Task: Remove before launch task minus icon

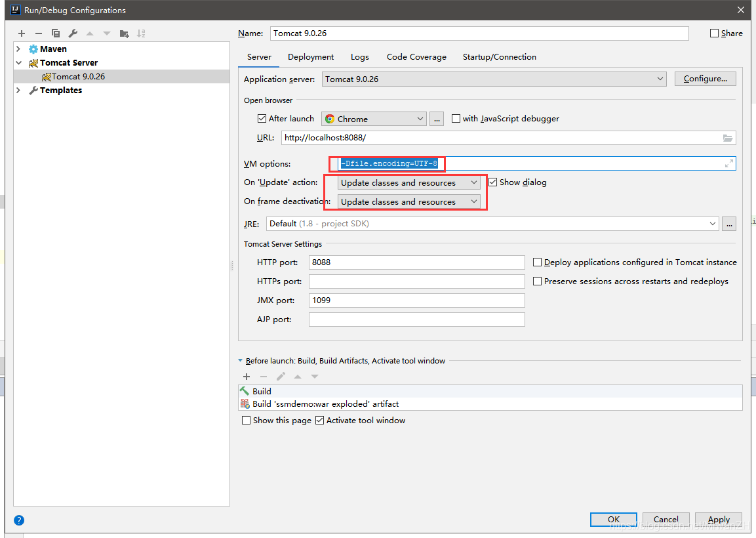Action: tap(263, 377)
